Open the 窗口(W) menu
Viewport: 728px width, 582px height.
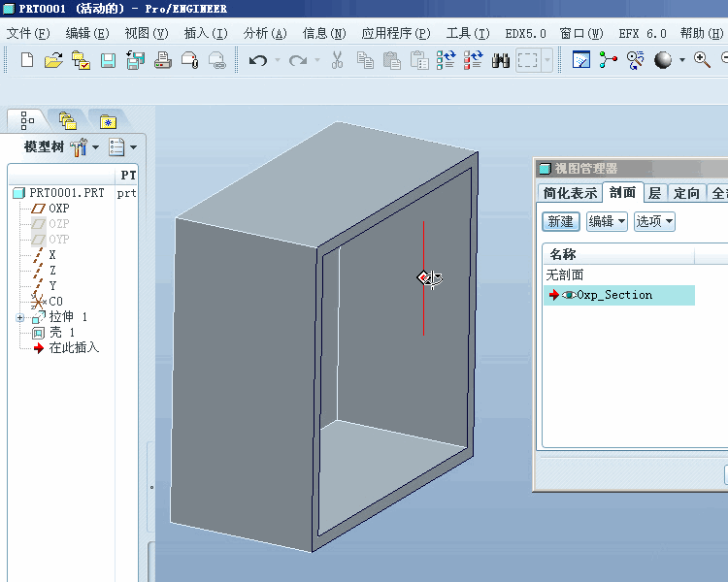581,33
